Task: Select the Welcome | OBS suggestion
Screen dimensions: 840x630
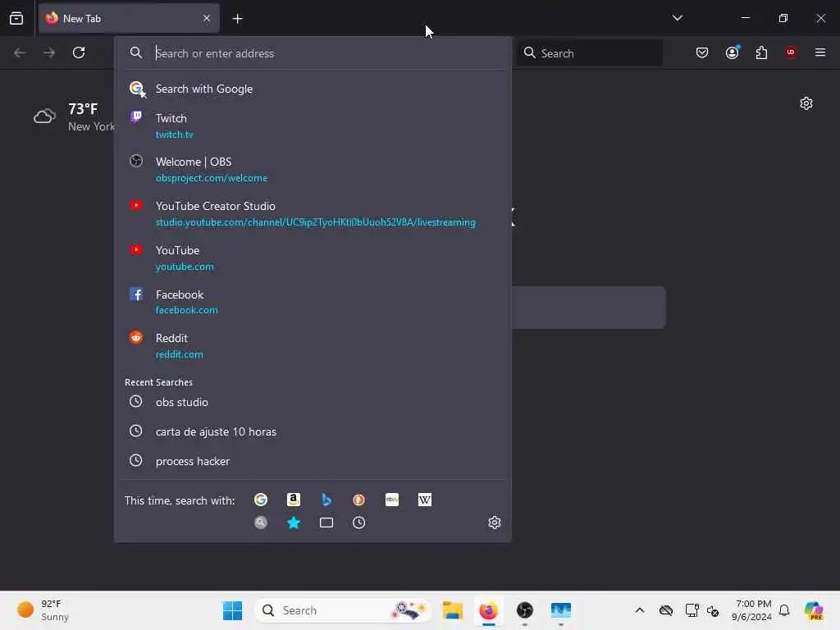Action: (313, 169)
